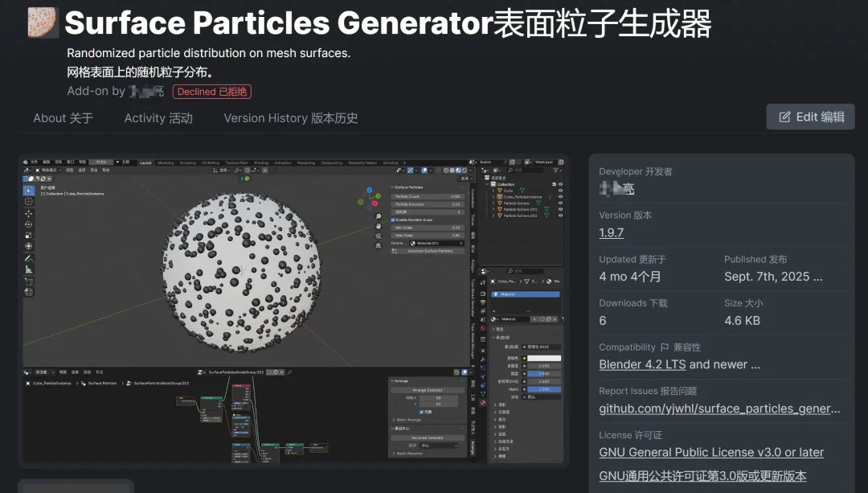
Task: Click the Edit 编辑 button
Action: (x=810, y=117)
